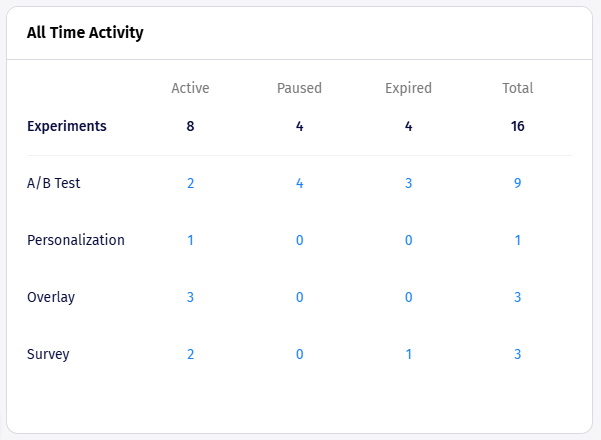Viewport: 601px width, 440px height.
Task: Click paused Personalization count
Action: (x=299, y=240)
